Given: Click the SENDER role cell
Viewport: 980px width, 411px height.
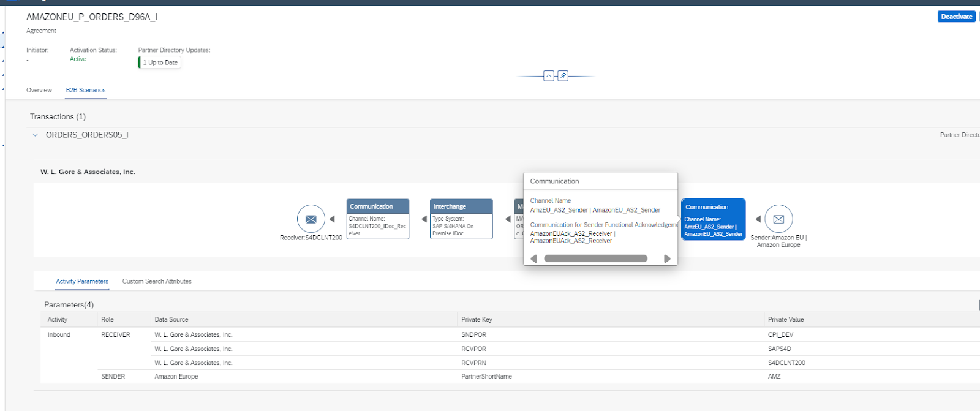Looking at the screenshot, I should click(113, 376).
